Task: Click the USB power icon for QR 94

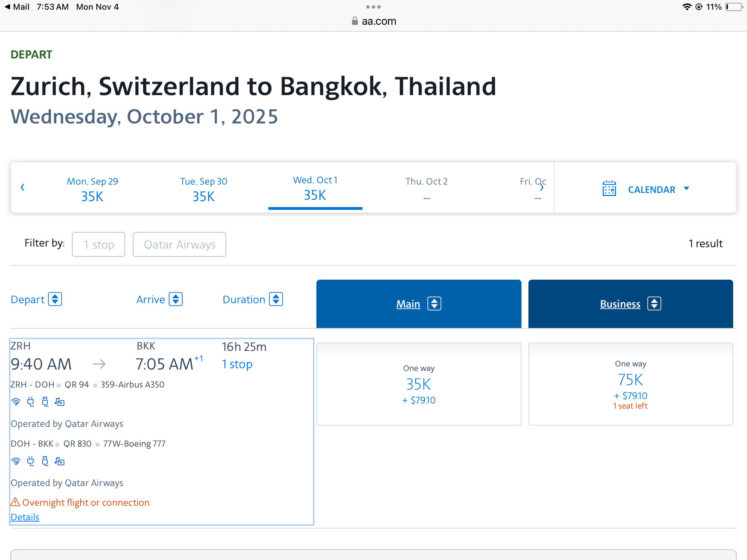Action: coord(45,402)
